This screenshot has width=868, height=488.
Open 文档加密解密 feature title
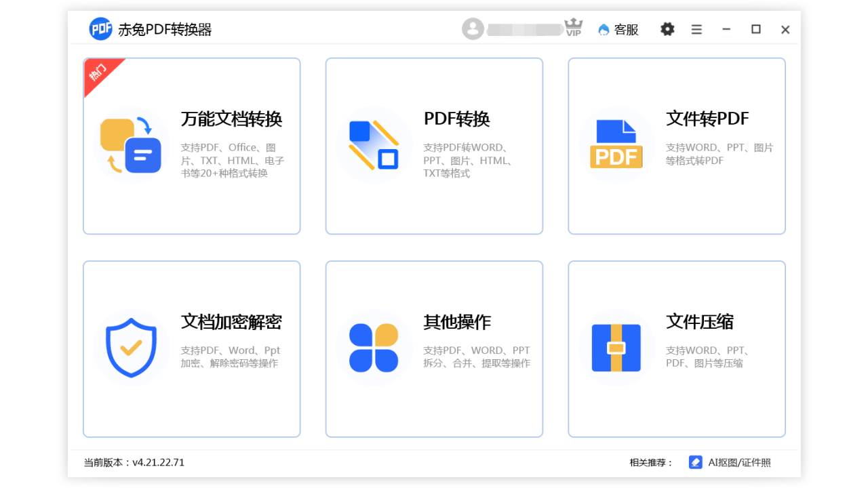231,322
